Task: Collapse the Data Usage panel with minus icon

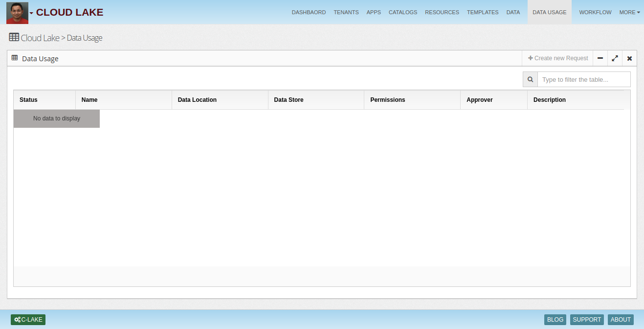Action: pos(600,58)
